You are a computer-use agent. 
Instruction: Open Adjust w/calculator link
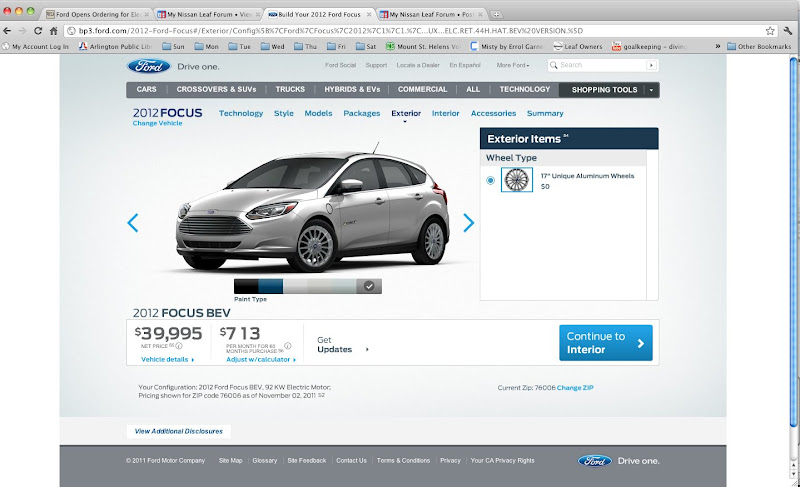pyautogui.click(x=261, y=360)
